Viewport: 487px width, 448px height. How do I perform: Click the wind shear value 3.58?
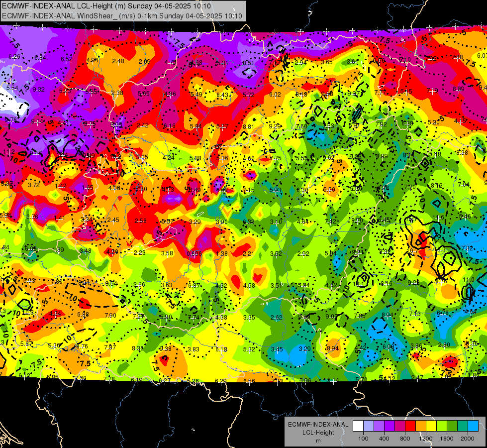tap(167, 253)
